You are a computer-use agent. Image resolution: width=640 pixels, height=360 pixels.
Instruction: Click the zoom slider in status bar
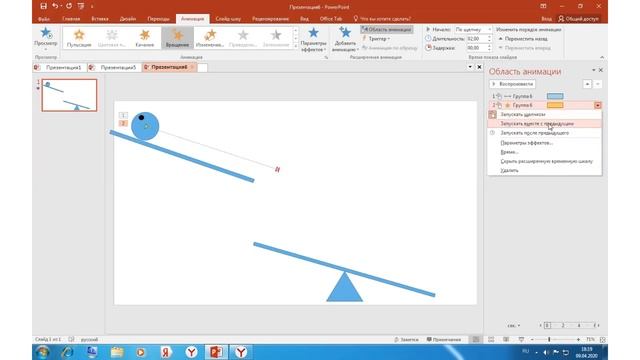tap(555, 340)
